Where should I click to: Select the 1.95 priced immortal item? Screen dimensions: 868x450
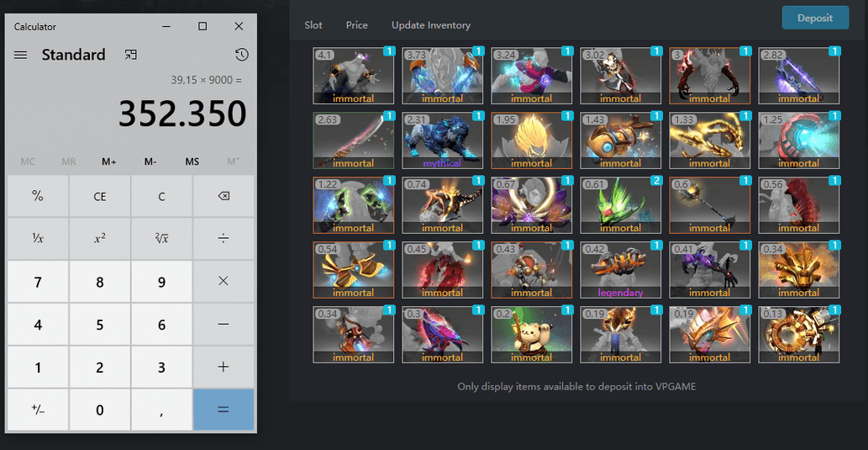[x=531, y=140]
